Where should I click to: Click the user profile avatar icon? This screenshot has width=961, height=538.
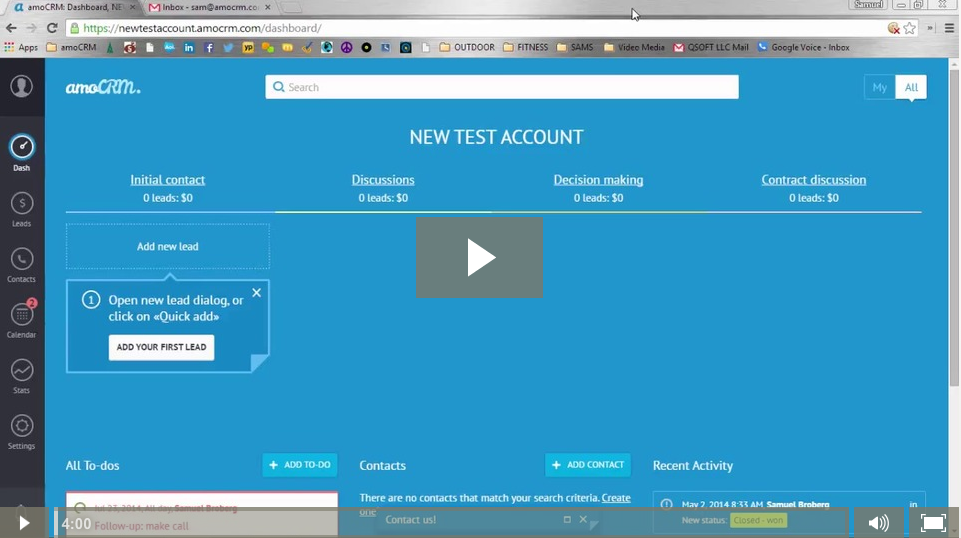pyautogui.click(x=21, y=86)
